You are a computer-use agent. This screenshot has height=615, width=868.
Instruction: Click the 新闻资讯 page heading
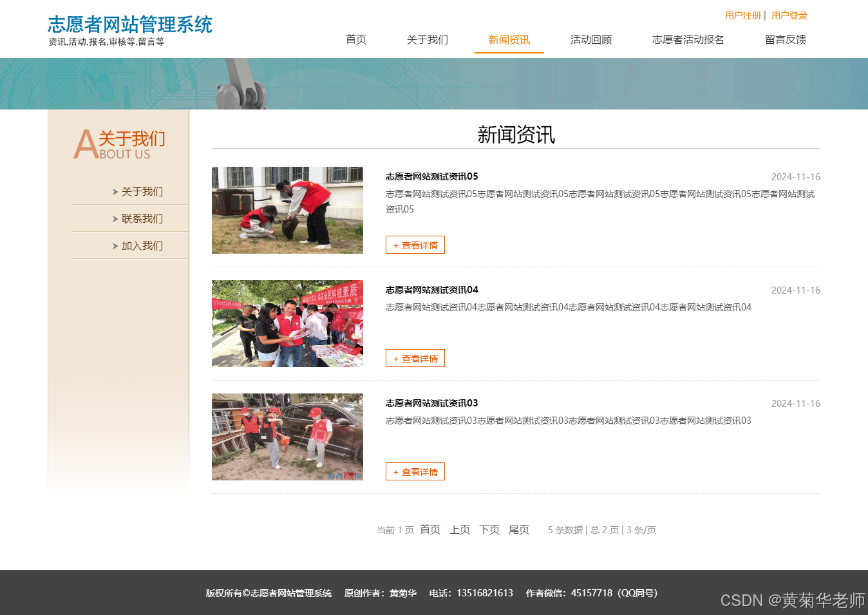(516, 135)
